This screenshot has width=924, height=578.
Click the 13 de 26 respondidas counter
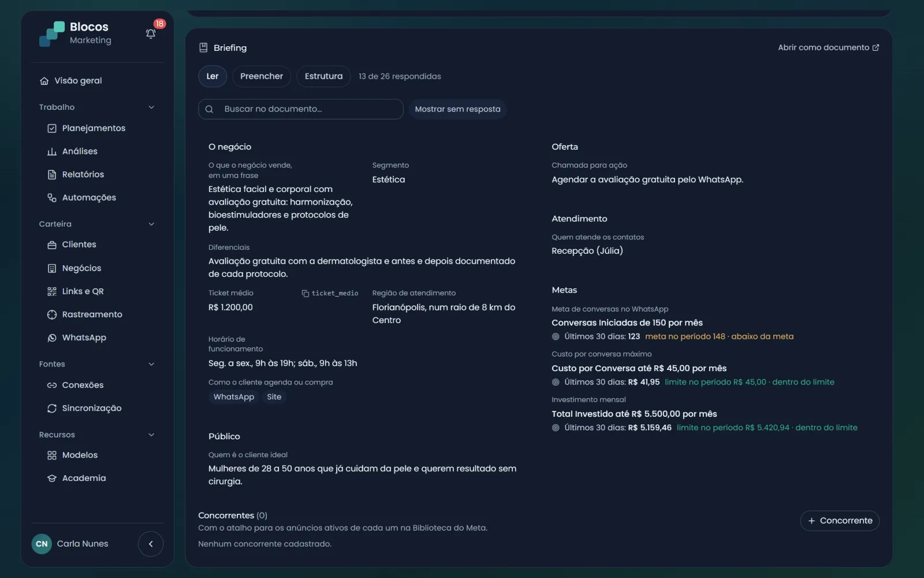[400, 76]
